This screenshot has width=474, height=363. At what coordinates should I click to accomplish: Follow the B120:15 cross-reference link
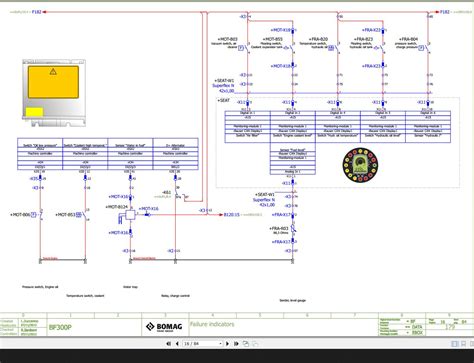(231, 215)
